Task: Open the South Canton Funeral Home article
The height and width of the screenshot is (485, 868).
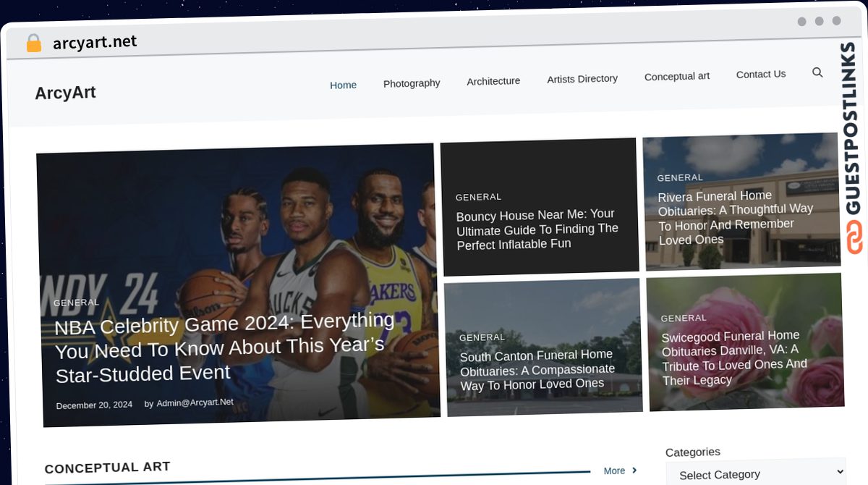Action: click(x=537, y=370)
